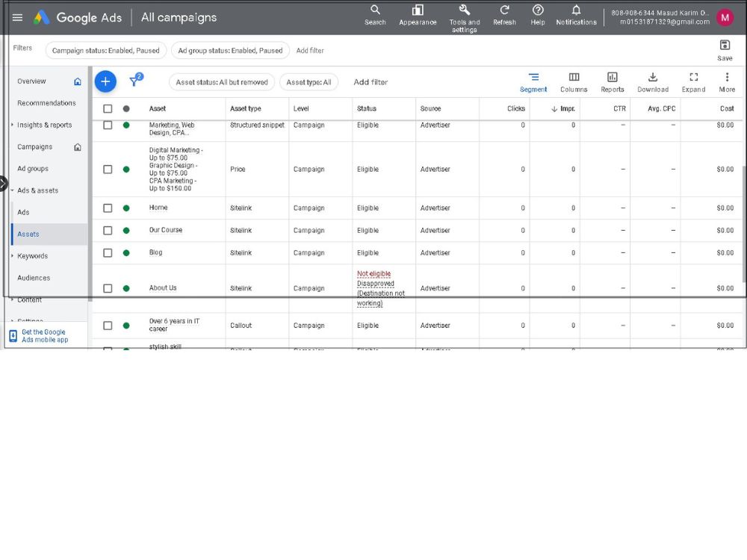Open the Search tool
This screenshot has width=747, height=560.
375,15
